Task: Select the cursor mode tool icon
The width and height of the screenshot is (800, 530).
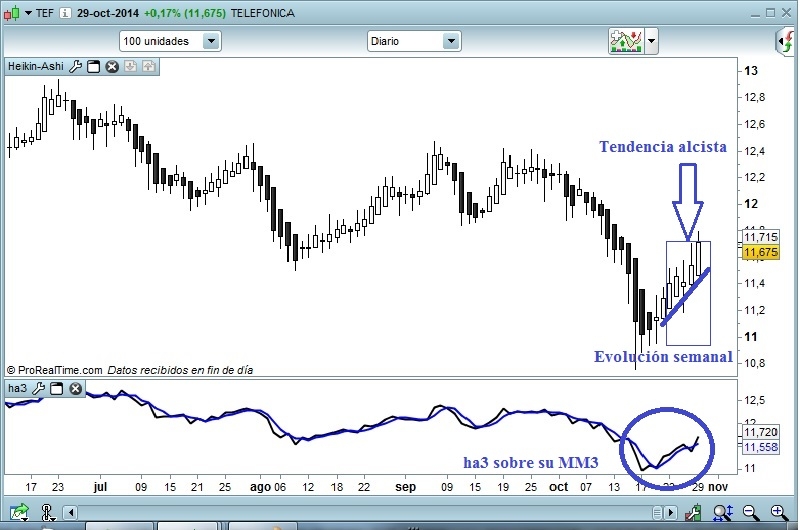Action: click(x=47, y=512)
